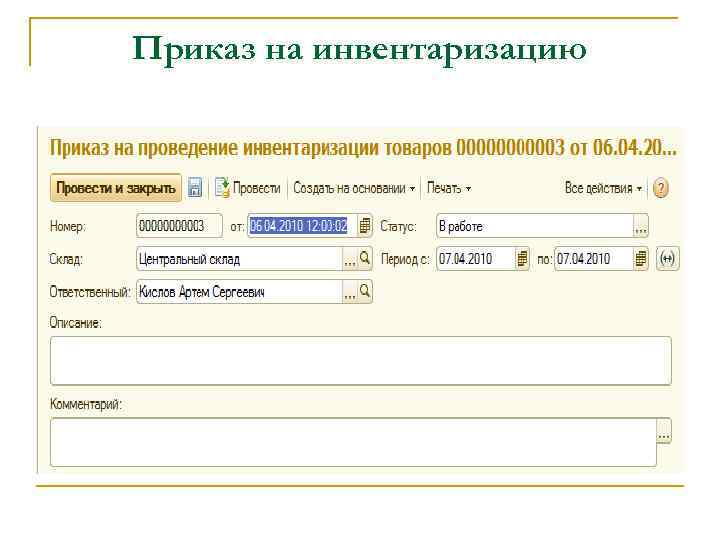The image size is (720, 540).
Task: Click the ellipsis button in Статус field
Action: pyautogui.click(x=641, y=226)
